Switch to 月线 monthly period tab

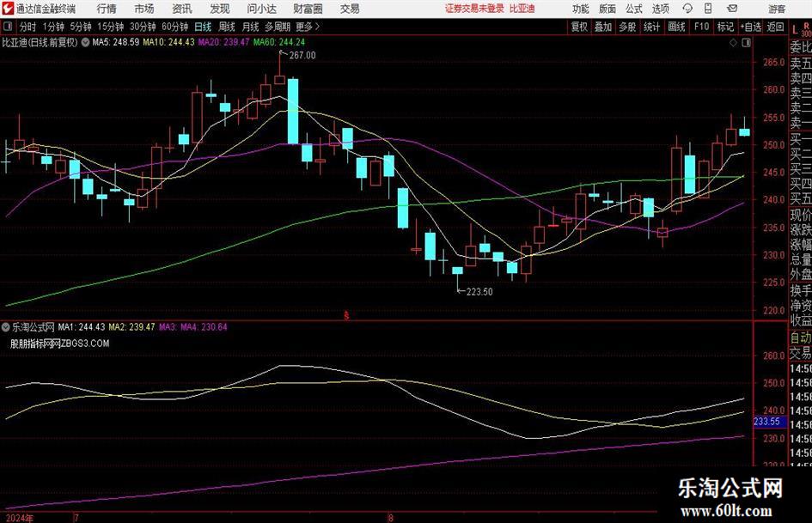pyautogui.click(x=251, y=27)
